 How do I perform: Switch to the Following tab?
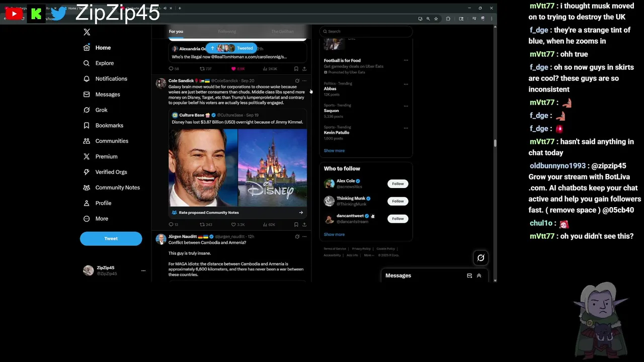click(227, 32)
